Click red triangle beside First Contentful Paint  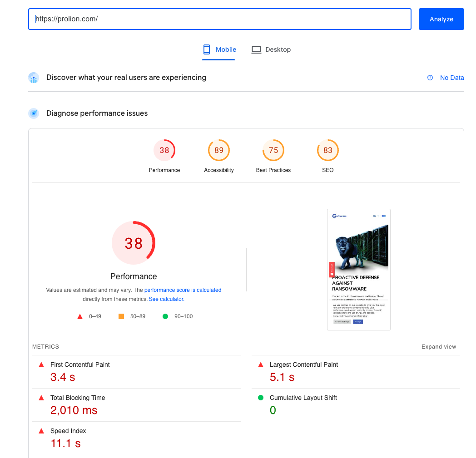[x=41, y=364]
